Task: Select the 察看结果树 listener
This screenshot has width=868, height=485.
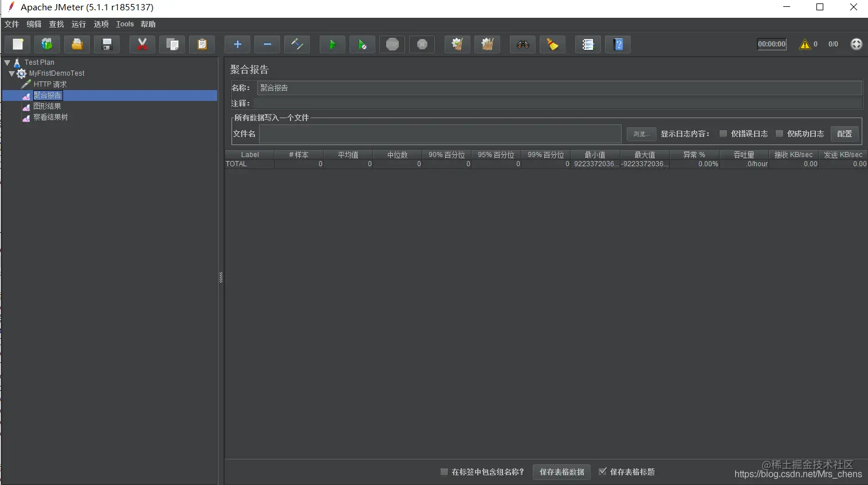Action: 50,117
